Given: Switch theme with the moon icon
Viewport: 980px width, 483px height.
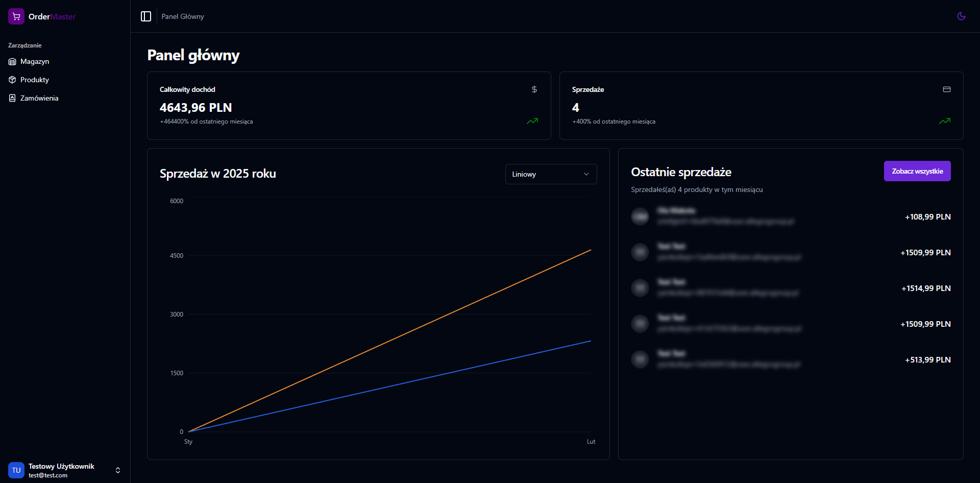Looking at the screenshot, I should [x=961, y=16].
